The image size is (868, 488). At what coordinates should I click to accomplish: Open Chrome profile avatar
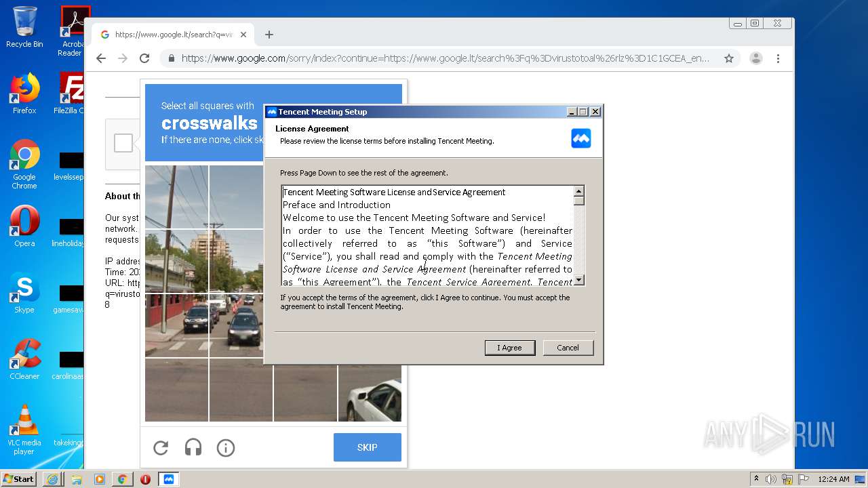coord(756,58)
